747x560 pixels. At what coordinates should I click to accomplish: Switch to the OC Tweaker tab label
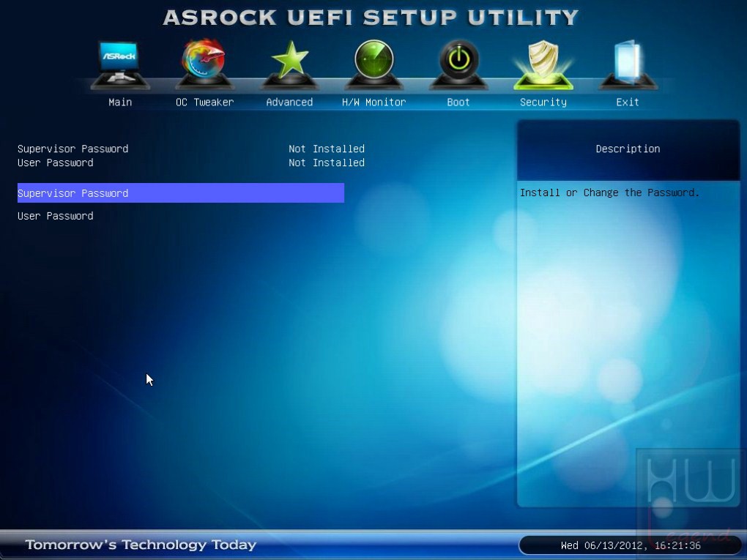pos(205,102)
